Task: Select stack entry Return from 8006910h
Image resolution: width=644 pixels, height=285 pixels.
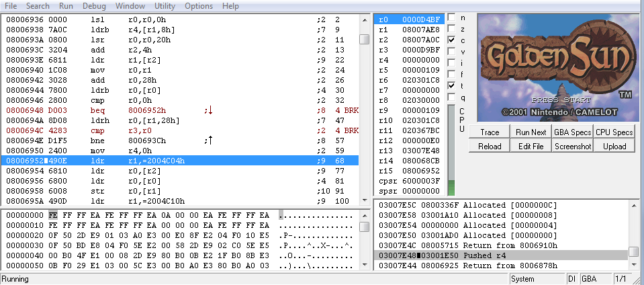Action: (x=501, y=245)
